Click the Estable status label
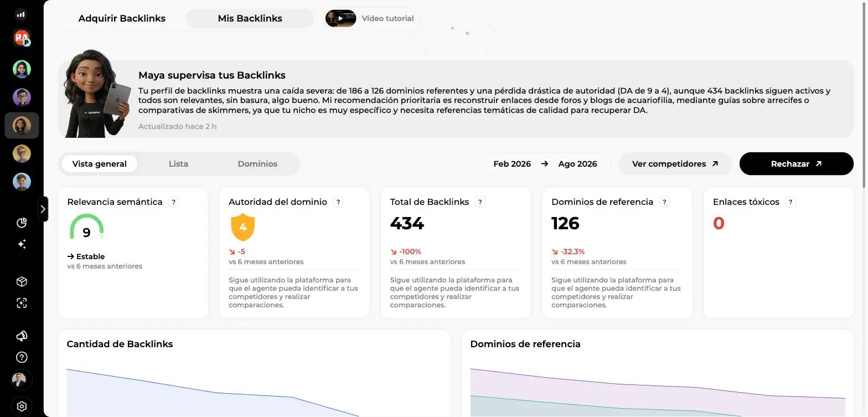This screenshot has width=868, height=417. 86,256
